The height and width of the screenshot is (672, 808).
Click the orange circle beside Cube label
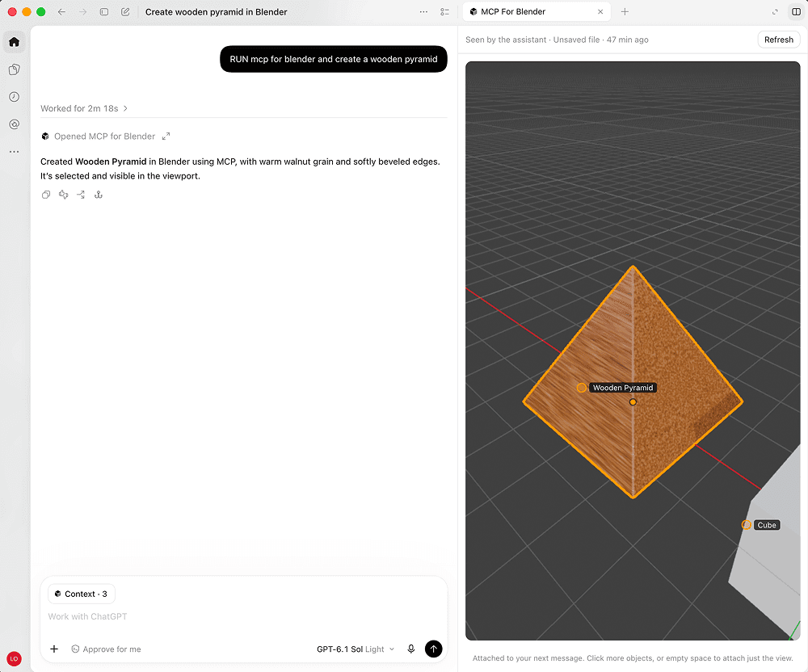coord(746,525)
